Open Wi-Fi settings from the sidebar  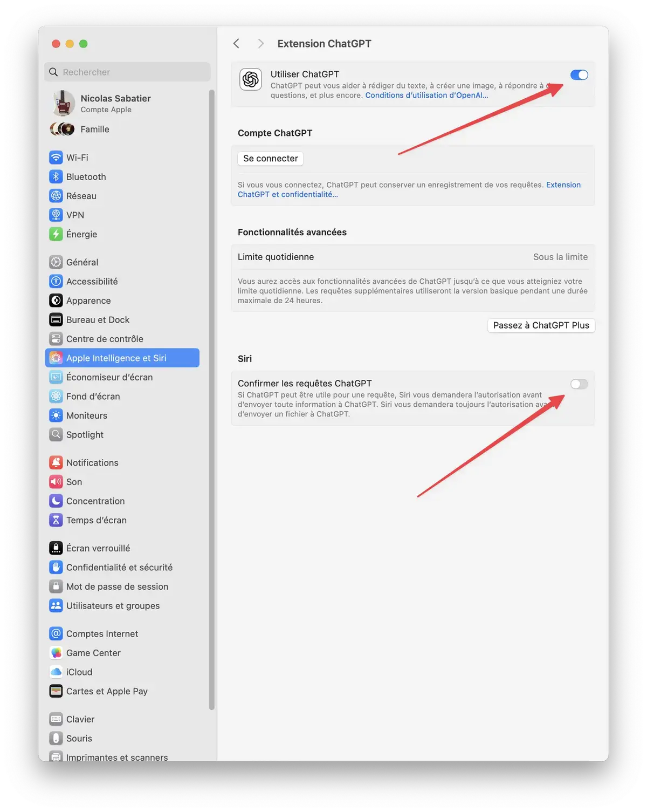[76, 157]
